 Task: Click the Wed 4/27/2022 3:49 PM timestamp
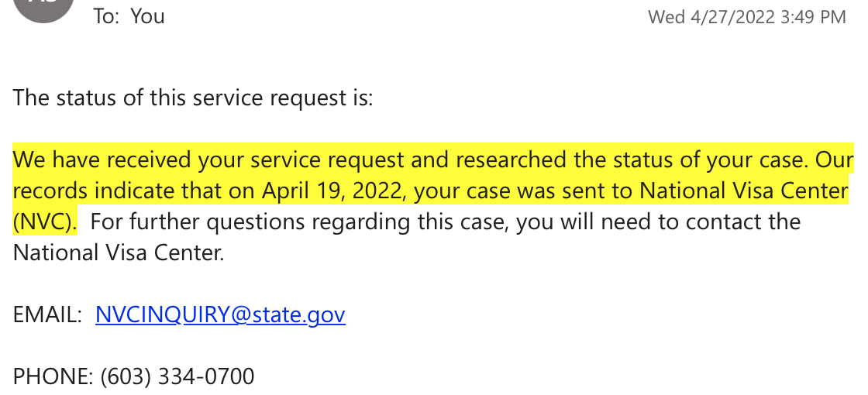point(747,17)
